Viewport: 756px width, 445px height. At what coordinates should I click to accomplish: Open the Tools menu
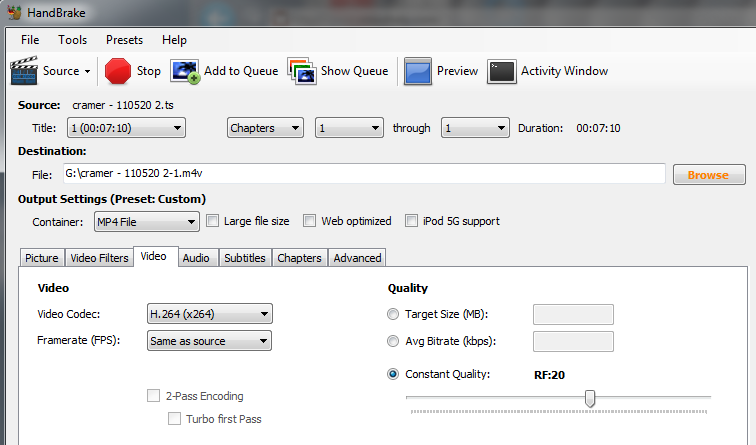72,40
